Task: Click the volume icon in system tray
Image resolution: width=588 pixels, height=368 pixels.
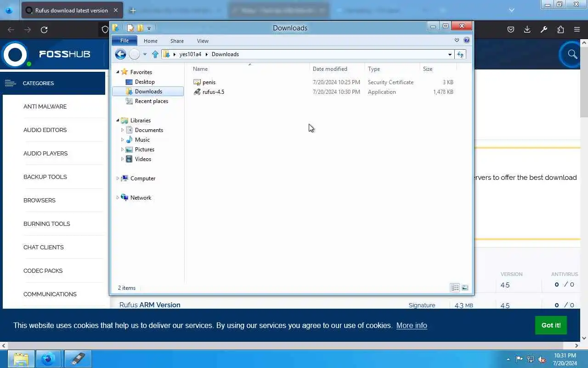Action: pyautogui.click(x=542, y=359)
